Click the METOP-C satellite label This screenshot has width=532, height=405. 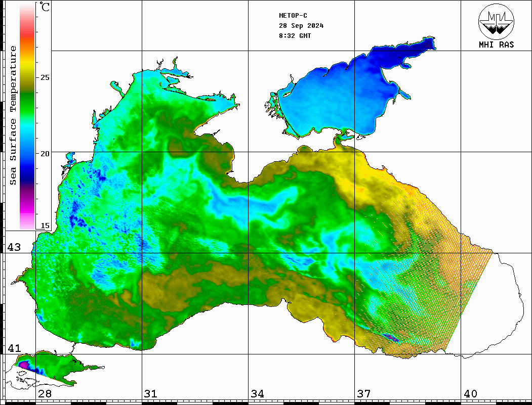pyautogui.click(x=293, y=16)
